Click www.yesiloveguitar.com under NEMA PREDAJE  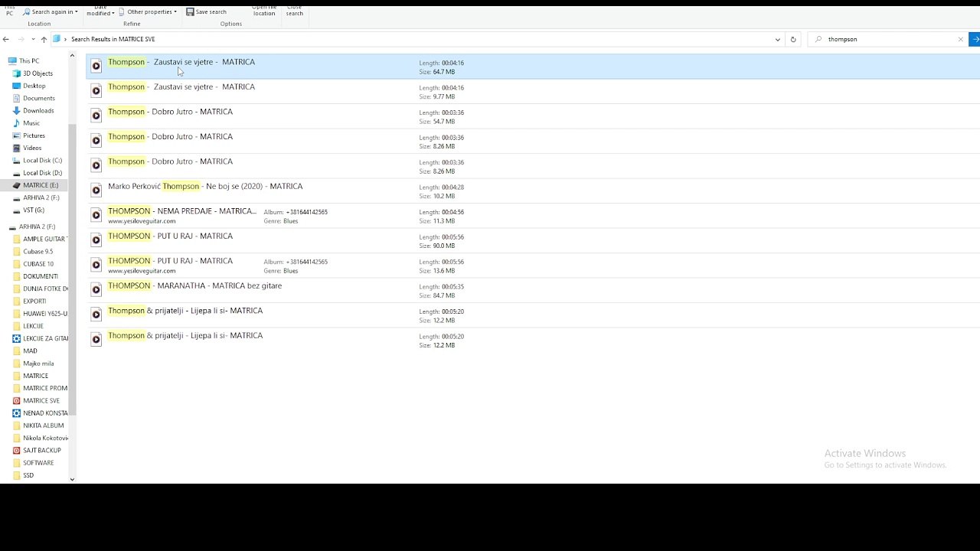pos(142,221)
